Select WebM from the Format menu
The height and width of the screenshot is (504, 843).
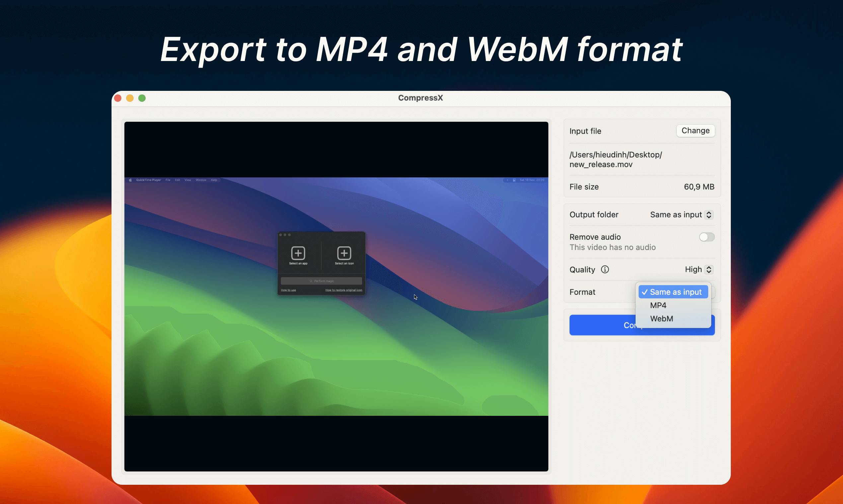pos(673,319)
